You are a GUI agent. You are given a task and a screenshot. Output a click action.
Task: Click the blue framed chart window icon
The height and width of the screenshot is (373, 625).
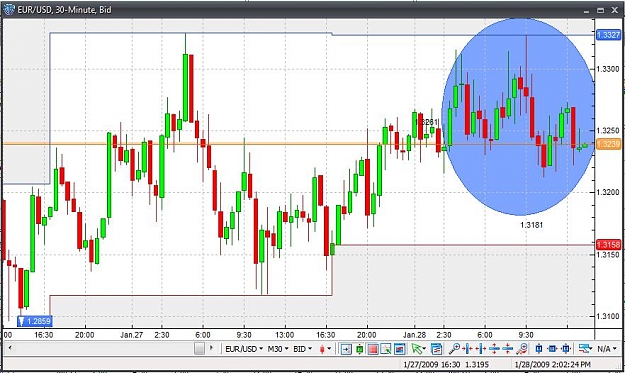point(399,349)
